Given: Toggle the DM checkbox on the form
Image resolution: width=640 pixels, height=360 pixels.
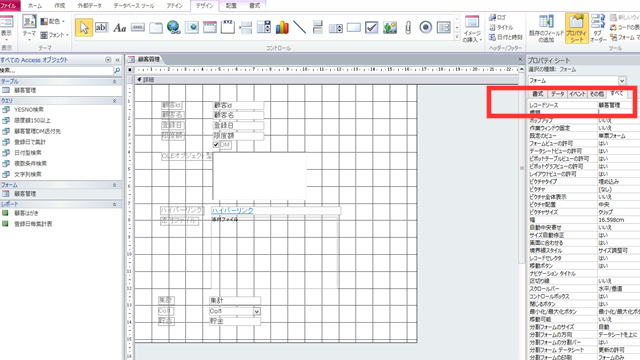Looking at the screenshot, I should 216,144.
